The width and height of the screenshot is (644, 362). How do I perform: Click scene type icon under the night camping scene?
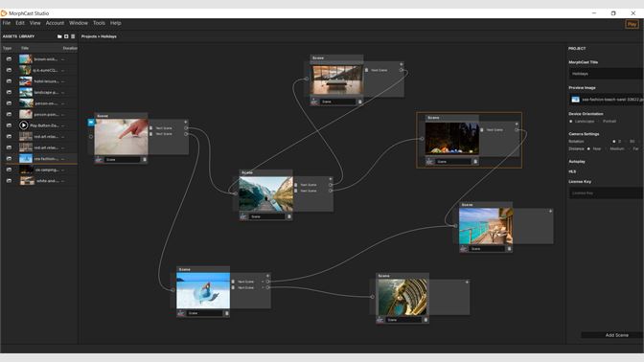click(x=429, y=162)
